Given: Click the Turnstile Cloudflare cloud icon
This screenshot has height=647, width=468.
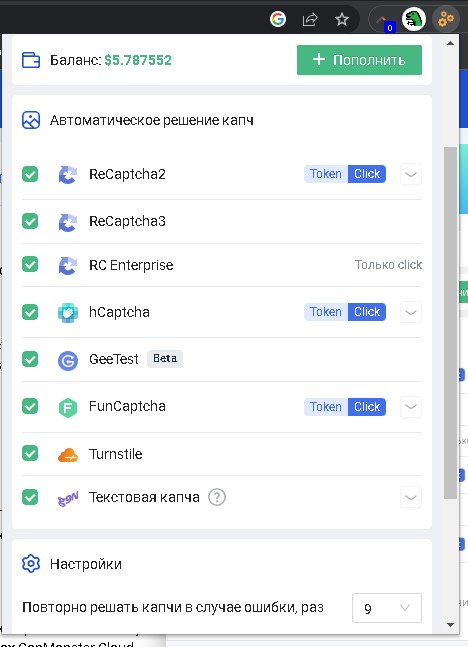Looking at the screenshot, I should point(68,454).
